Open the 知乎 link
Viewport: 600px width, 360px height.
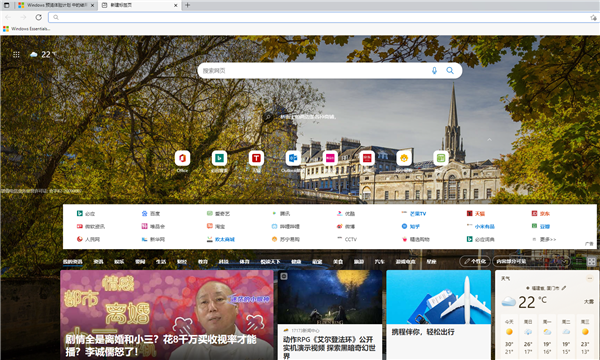tap(411, 226)
